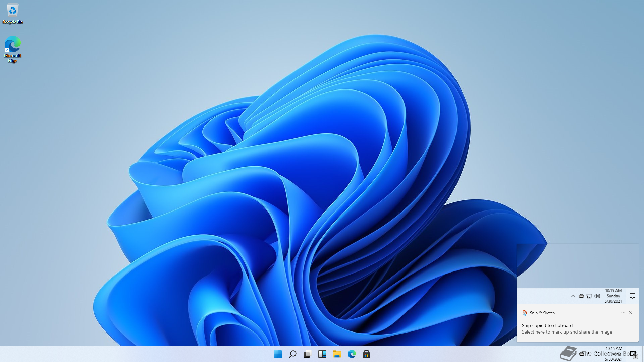Open the snip preview image in the notification
The height and width of the screenshot is (362, 644).
(577, 274)
